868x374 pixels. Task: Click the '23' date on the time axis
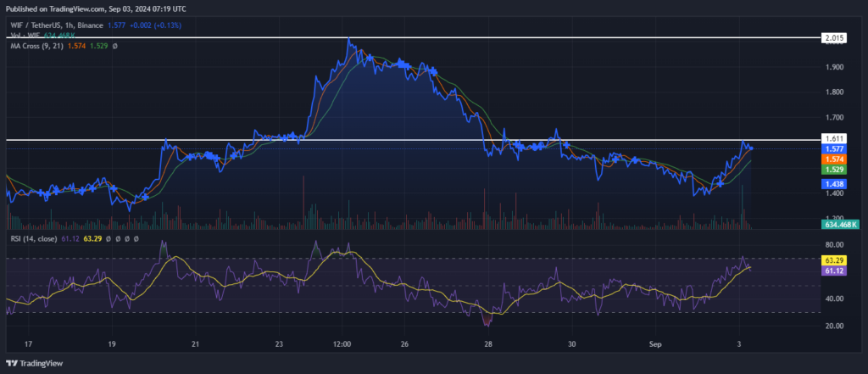(279, 344)
